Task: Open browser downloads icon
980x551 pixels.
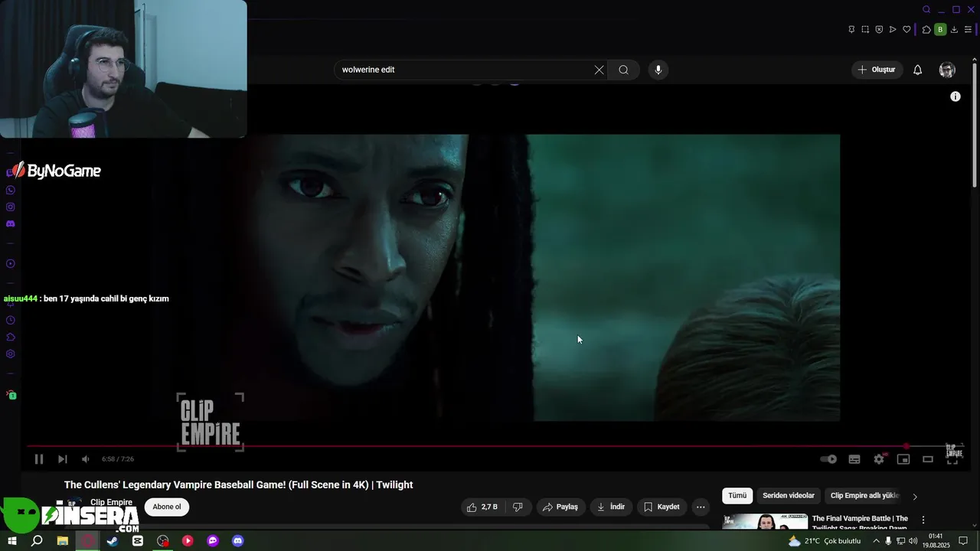Action: [x=954, y=30]
